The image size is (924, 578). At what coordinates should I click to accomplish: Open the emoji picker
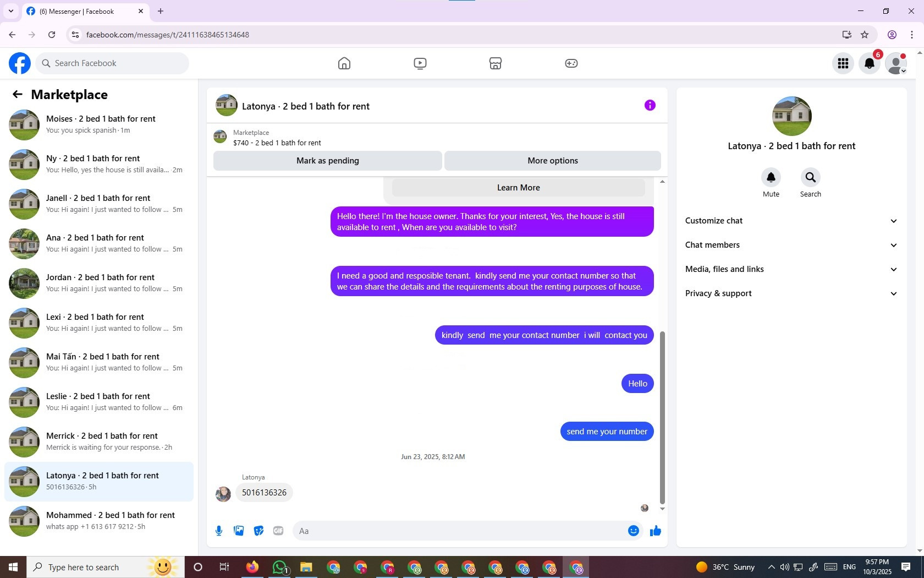(x=634, y=531)
